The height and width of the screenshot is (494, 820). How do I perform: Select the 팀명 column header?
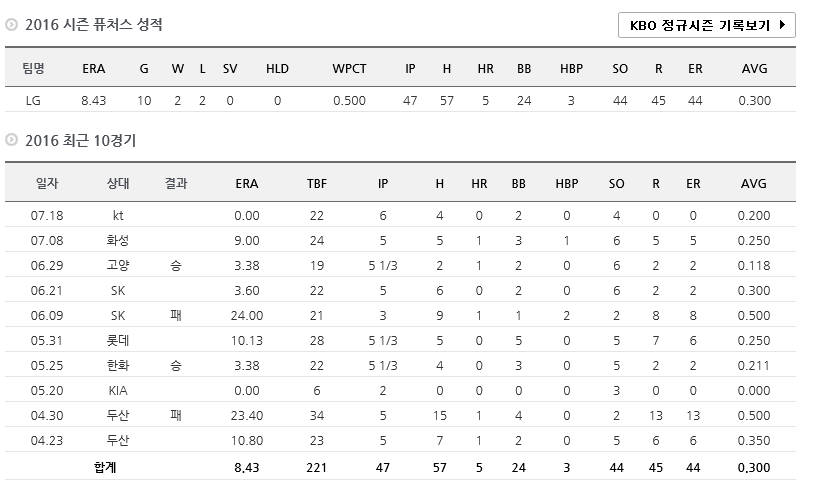[x=34, y=68]
